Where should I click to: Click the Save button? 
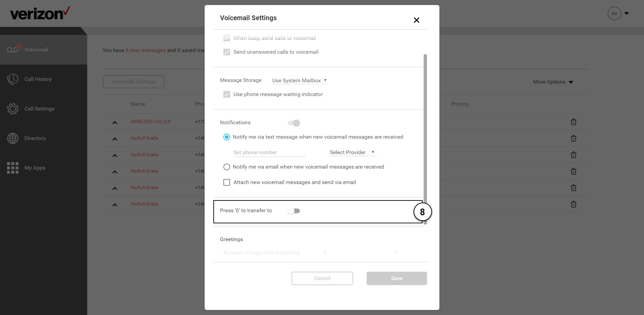pos(397,278)
